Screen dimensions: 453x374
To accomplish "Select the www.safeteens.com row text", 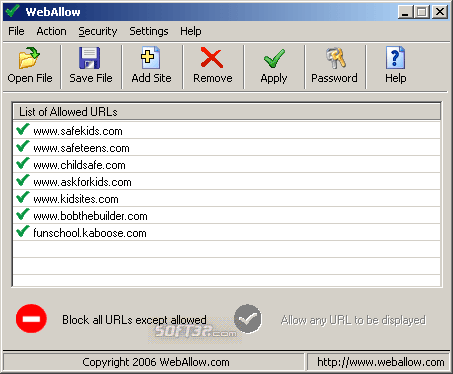I will click(x=81, y=148).
